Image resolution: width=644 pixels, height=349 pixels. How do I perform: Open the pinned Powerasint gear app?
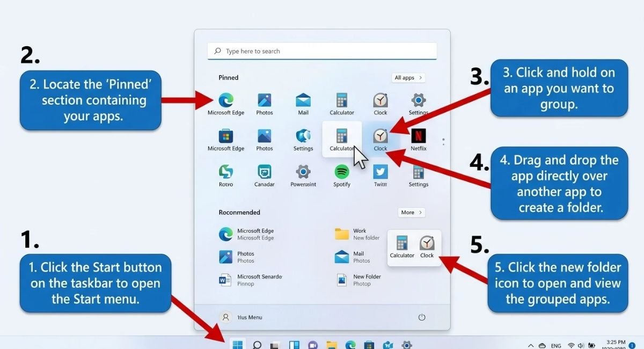coord(303,176)
